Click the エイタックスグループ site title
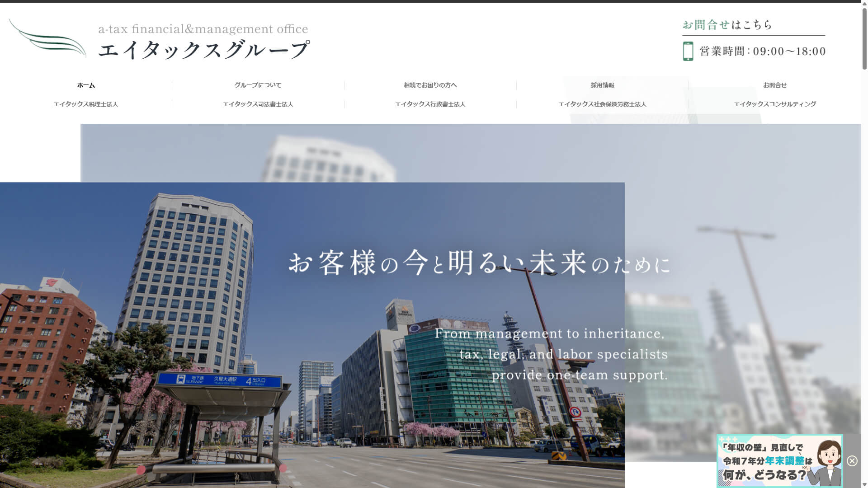 [x=203, y=49]
